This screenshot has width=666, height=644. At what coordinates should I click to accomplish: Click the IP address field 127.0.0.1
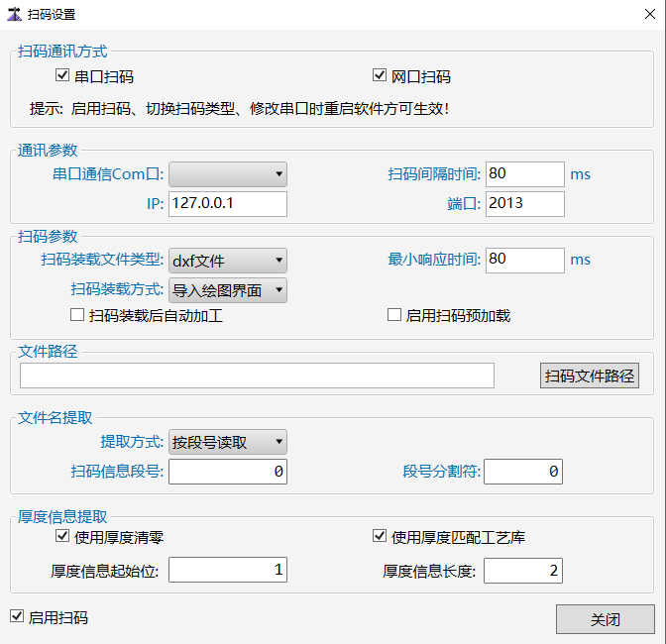[227, 203]
